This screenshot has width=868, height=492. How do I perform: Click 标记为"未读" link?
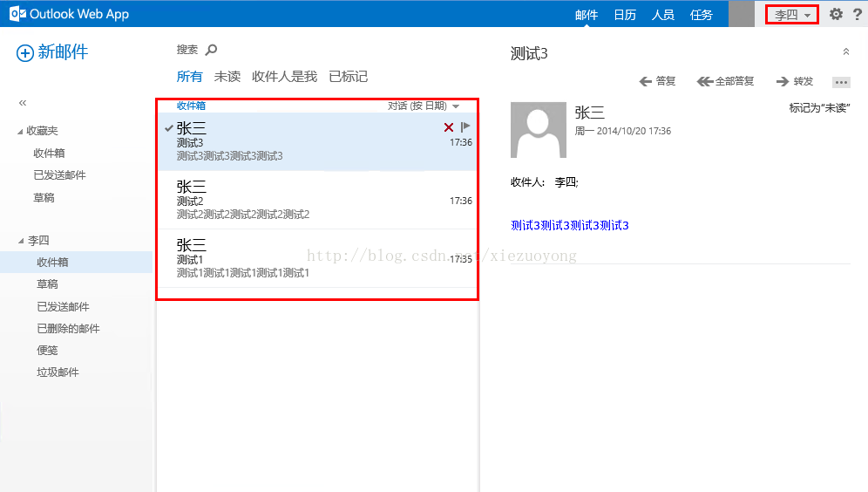pos(819,108)
